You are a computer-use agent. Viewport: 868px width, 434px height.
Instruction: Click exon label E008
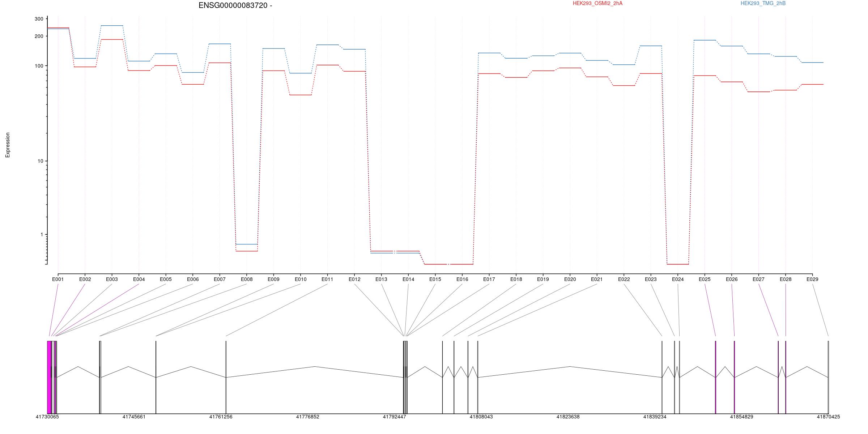pos(247,279)
